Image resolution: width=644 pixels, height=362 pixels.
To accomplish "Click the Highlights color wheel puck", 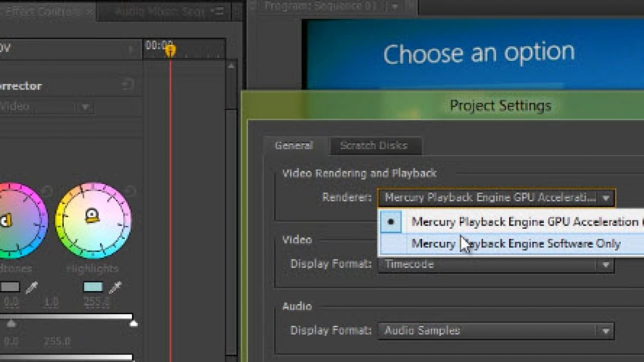I will [x=92, y=216].
